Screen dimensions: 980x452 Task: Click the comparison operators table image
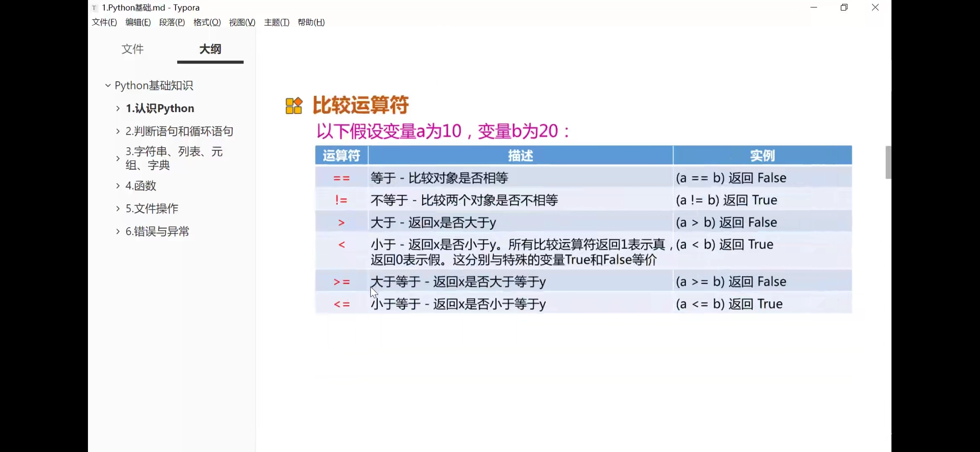(x=583, y=229)
